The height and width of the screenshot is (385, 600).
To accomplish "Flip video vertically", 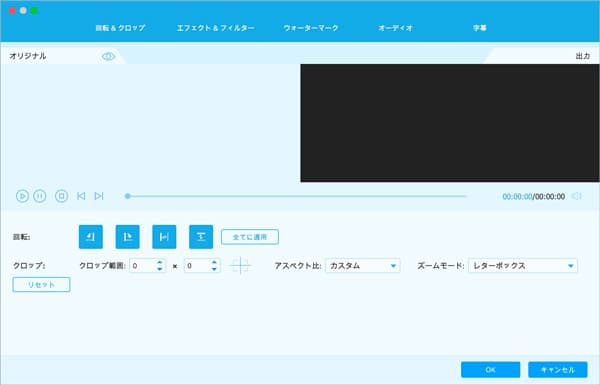I will pos(201,237).
